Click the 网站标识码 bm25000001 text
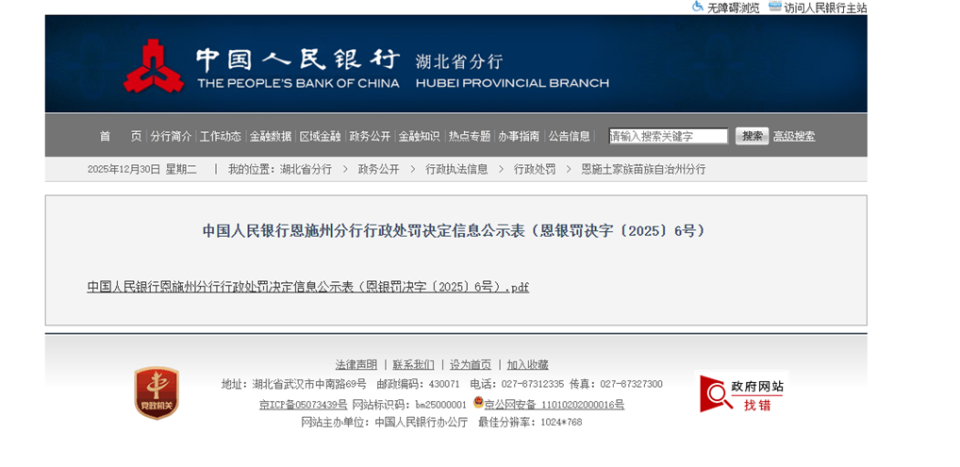This screenshot has width=960, height=467. pos(409,405)
